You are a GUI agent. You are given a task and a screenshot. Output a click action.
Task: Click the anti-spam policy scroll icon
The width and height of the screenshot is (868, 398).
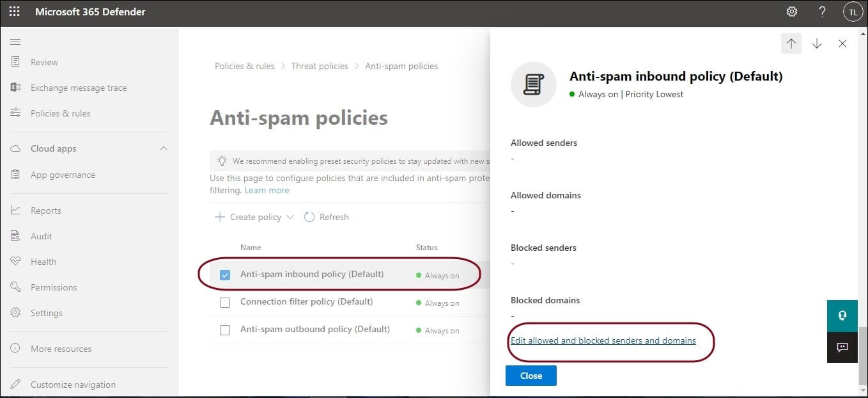[x=534, y=84]
